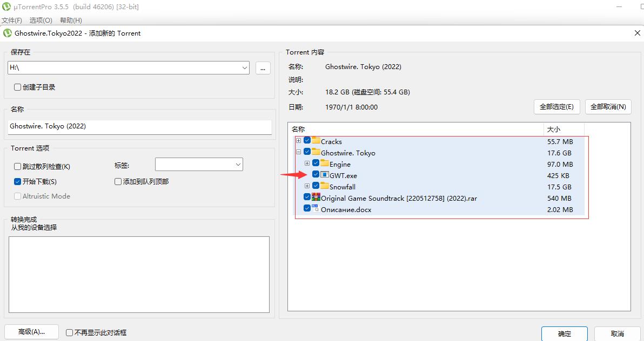Open the 标签 label dropdown

pyautogui.click(x=238, y=165)
